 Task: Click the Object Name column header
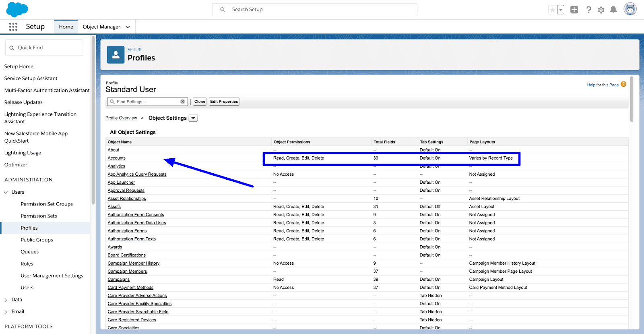[120, 142]
